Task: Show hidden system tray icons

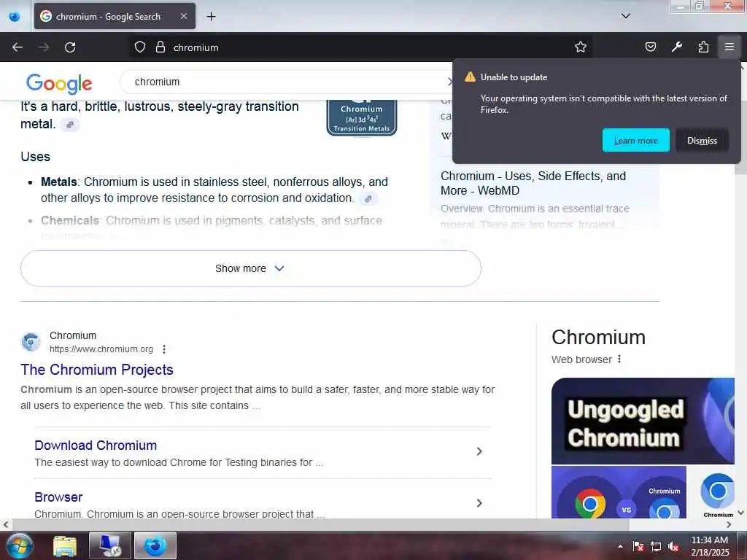Action: click(x=620, y=546)
